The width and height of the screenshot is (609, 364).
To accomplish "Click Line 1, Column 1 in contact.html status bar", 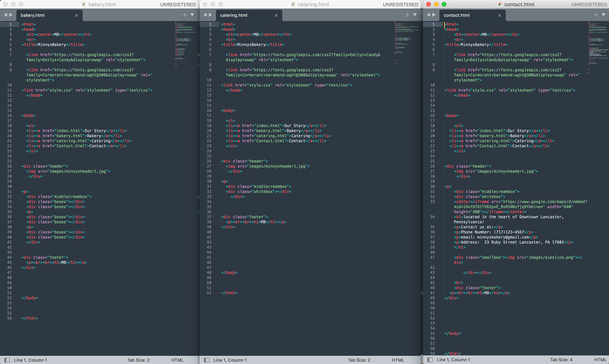I will [x=454, y=360].
